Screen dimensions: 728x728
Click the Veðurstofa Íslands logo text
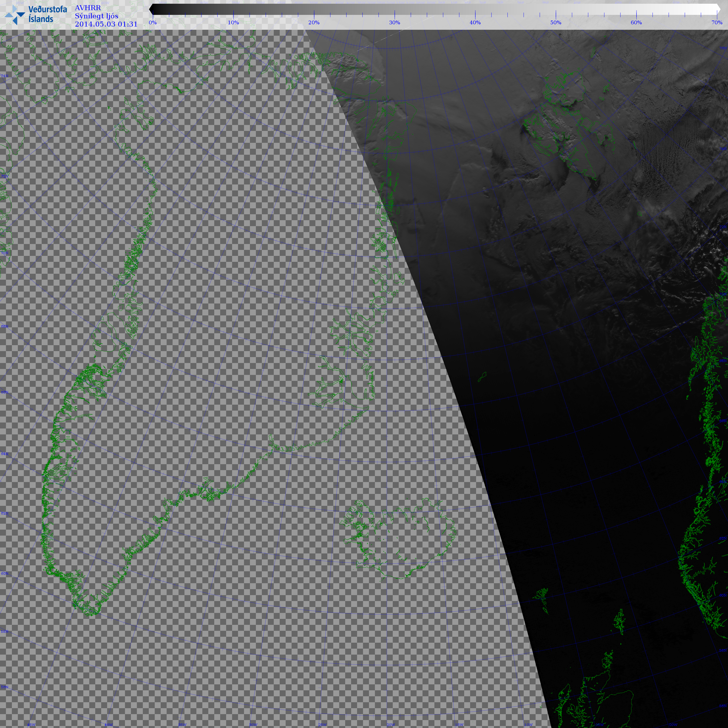(x=47, y=14)
